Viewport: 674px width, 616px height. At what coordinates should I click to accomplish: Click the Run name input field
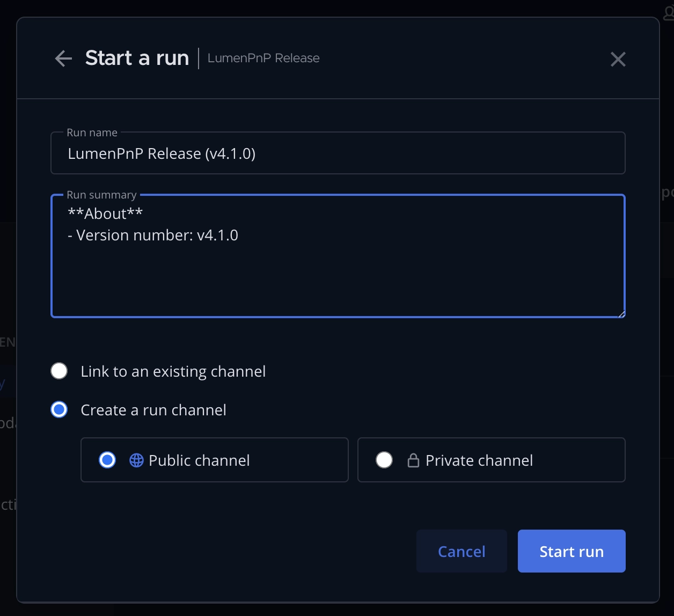click(338, 154)
